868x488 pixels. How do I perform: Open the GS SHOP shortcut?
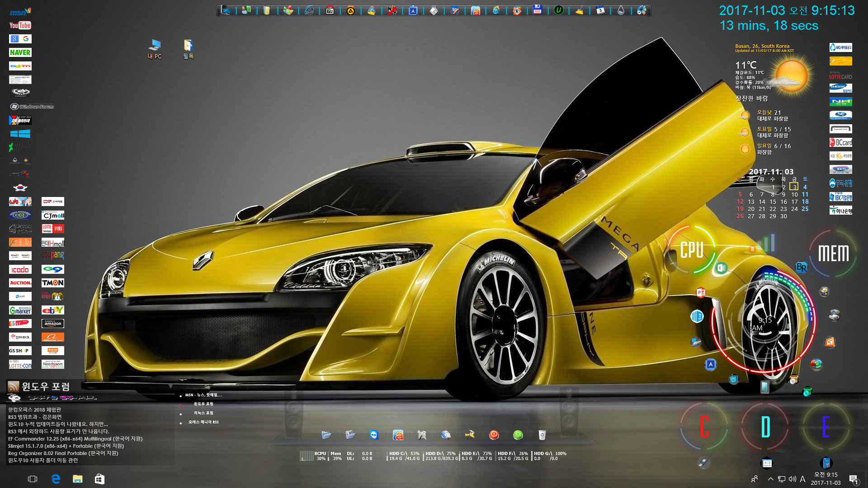click(x=20, y=351)
